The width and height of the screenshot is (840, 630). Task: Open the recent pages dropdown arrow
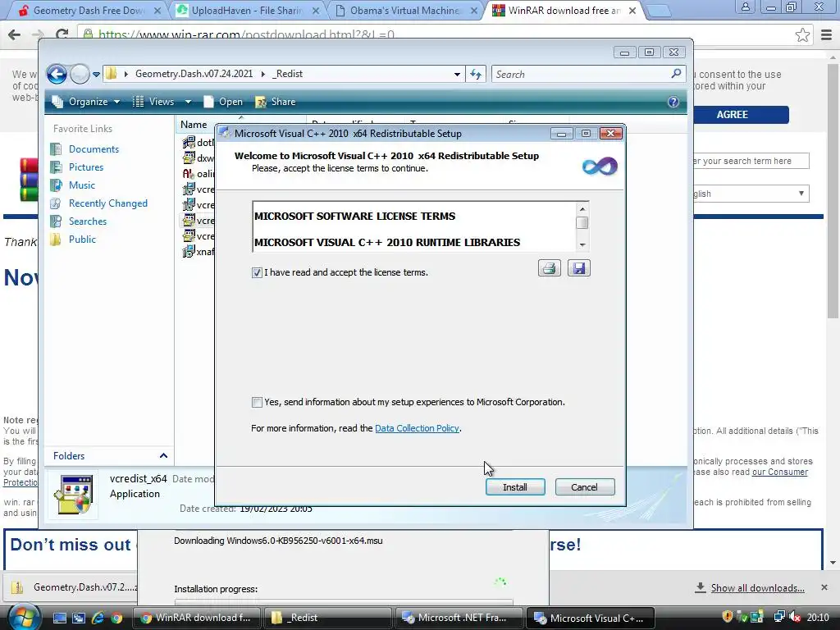97,75
